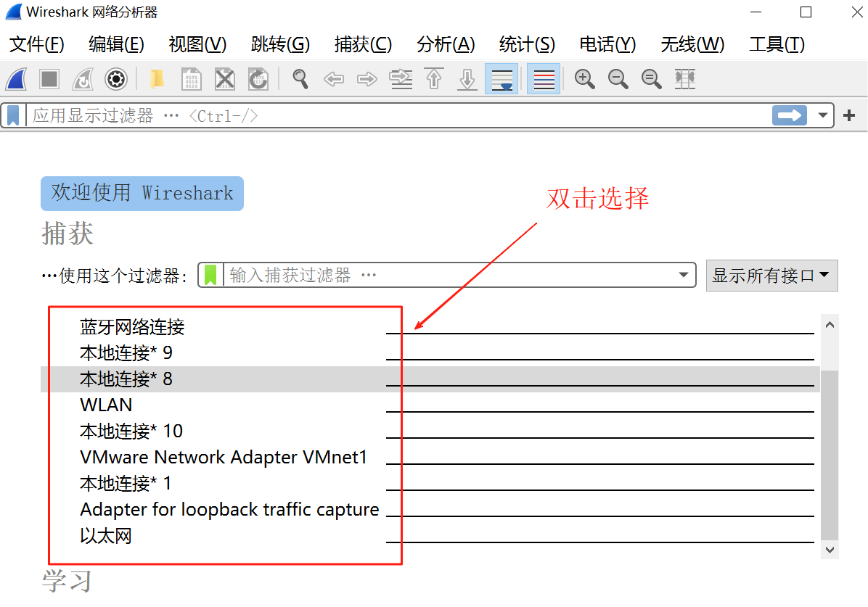Open 视图(V) menu
The height and width of the screenshot is (607, 868).
point(197,44)
